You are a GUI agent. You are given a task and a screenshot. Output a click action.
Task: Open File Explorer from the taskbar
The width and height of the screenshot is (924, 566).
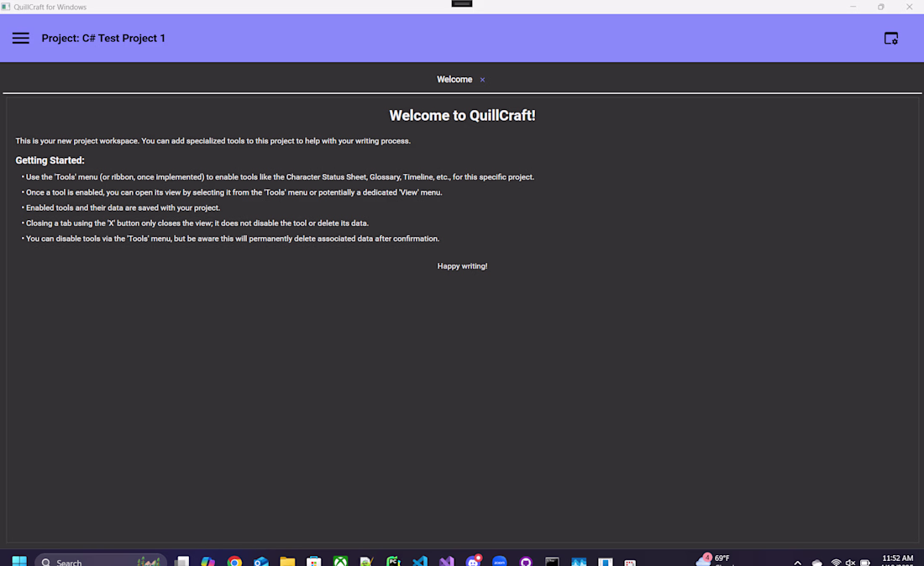pyautogui.click(x=287, y=561)
